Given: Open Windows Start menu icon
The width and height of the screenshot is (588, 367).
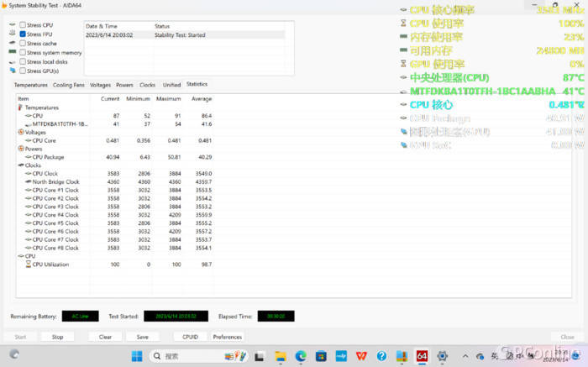Looking at the screenshot, I should pyautogui.click(x=137, y=356).
